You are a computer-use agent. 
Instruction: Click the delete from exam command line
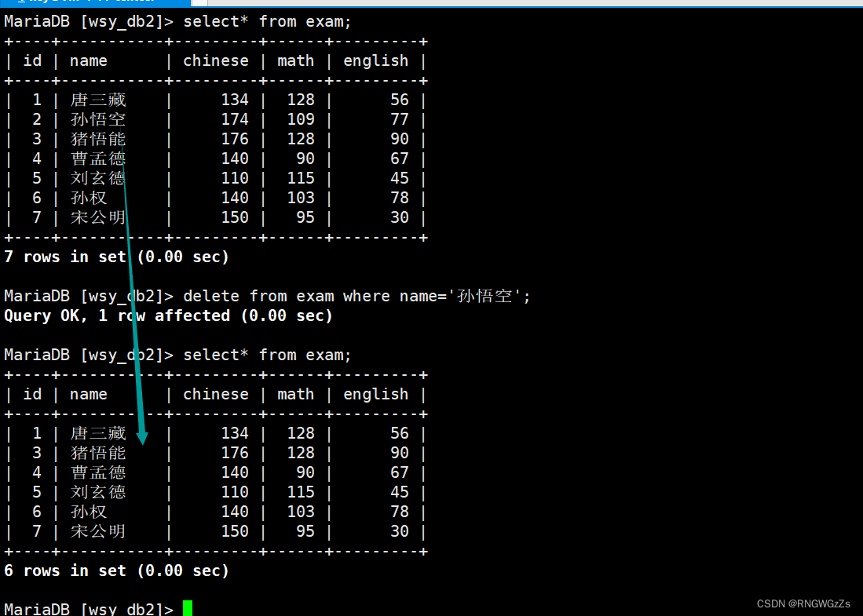point(267,296)
